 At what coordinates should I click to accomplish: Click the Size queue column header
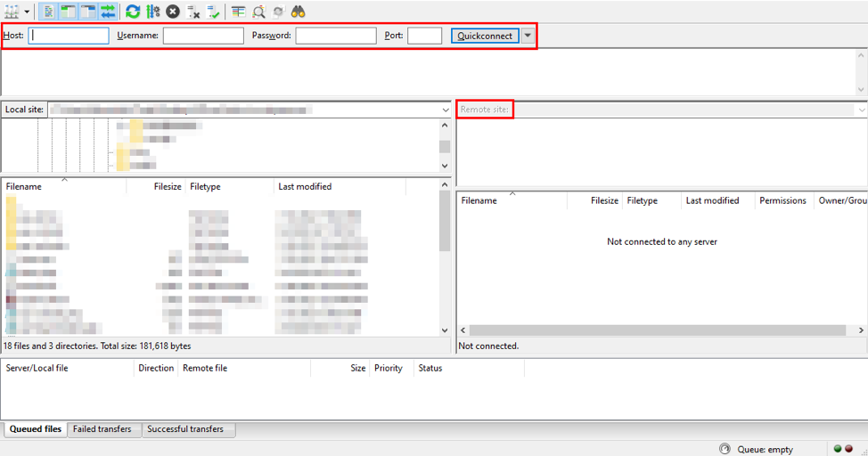click(x=340, y=368)
